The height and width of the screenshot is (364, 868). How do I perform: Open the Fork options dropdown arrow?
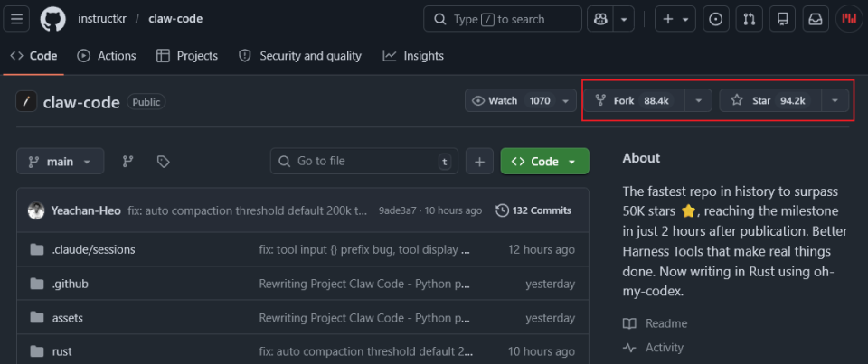pos(698,100)
